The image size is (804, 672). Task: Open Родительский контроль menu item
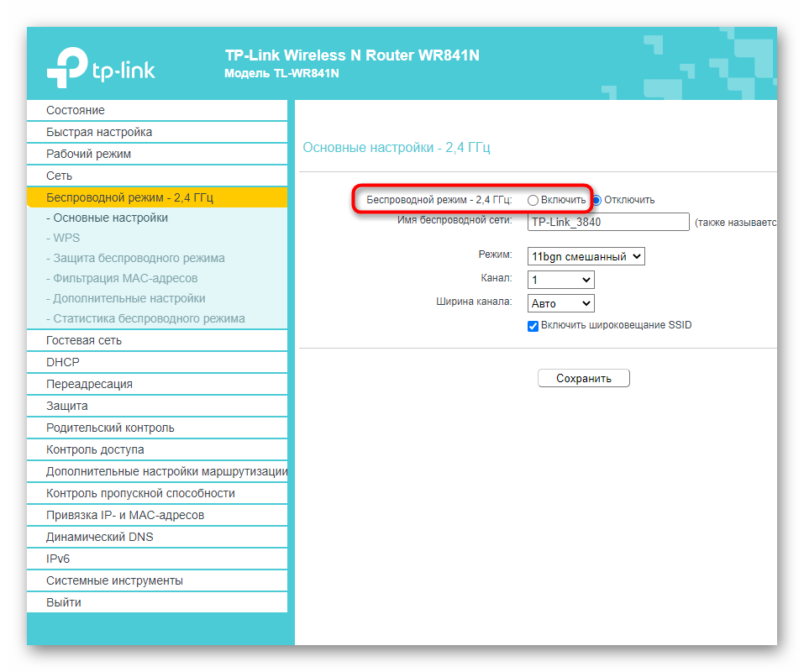pos(157,428)
